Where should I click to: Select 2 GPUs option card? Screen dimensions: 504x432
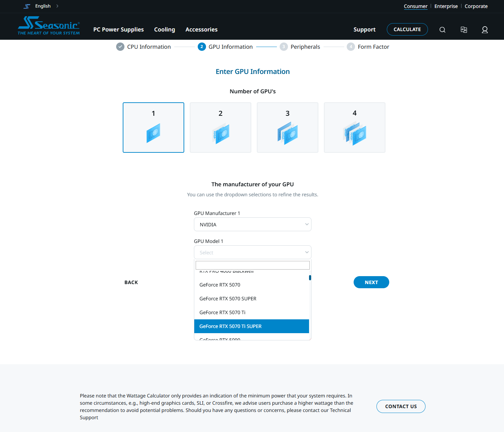point(221,127)
